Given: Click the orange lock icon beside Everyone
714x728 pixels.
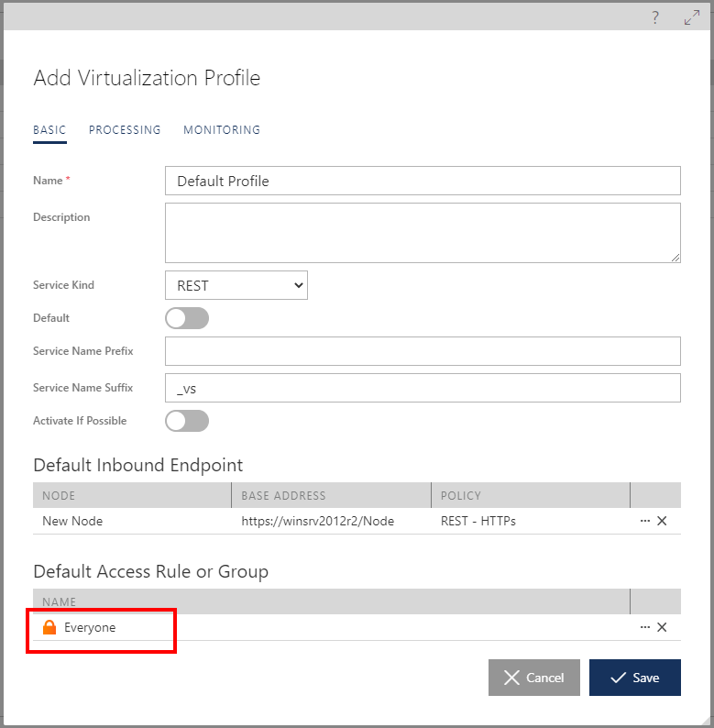Looking at the screenshot, I should 49,627.
